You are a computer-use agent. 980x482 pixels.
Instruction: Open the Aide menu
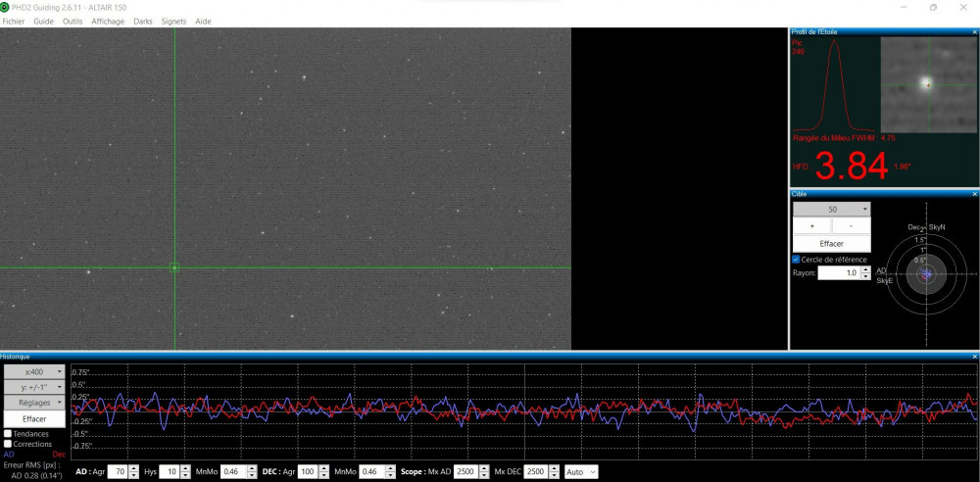tap(203, 22)
